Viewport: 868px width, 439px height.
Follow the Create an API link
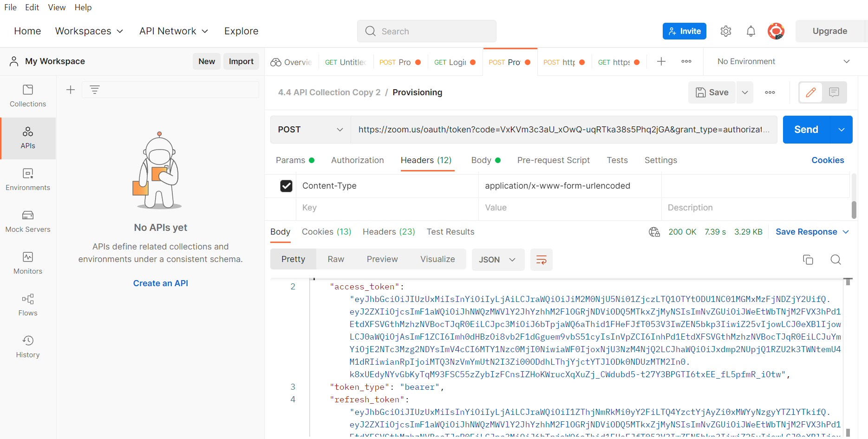(x=161, y=283)
